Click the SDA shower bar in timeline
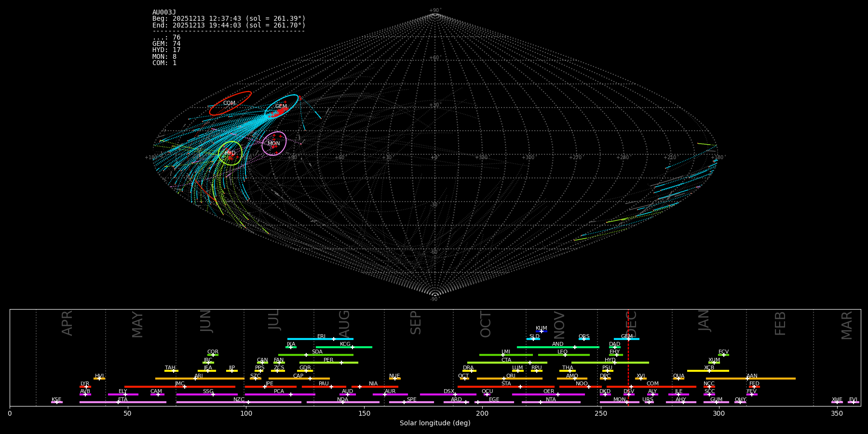 click(316, 355)
